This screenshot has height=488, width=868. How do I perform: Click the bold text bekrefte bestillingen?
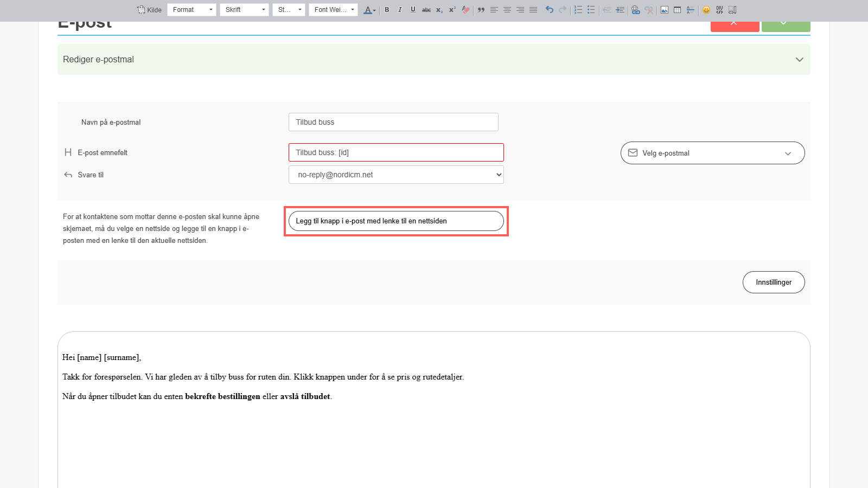222,396
